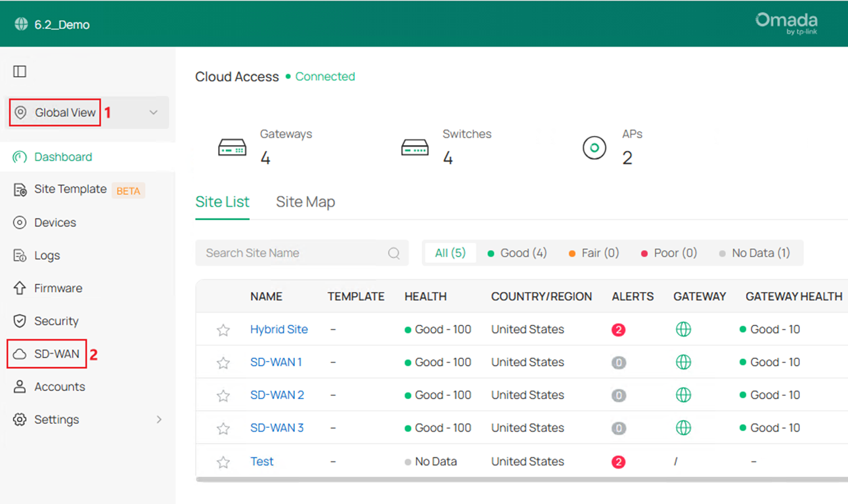Click the Settings gear icon

20,419
